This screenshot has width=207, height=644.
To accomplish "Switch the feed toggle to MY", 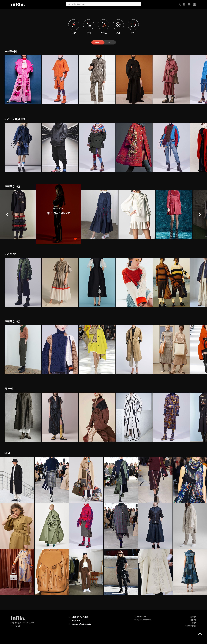I will (110, 43).
